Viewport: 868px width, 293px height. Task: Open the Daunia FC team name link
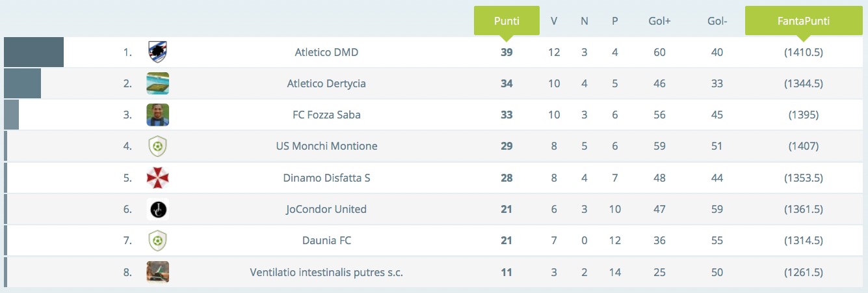(326, 240)
